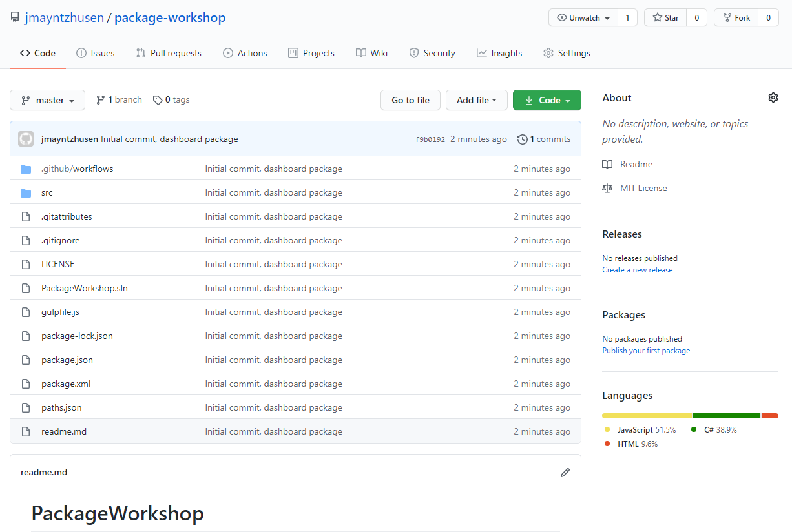This screenshot has width=792, height=532.
Task: Open the Projects tab
Action: coord(311,53)
